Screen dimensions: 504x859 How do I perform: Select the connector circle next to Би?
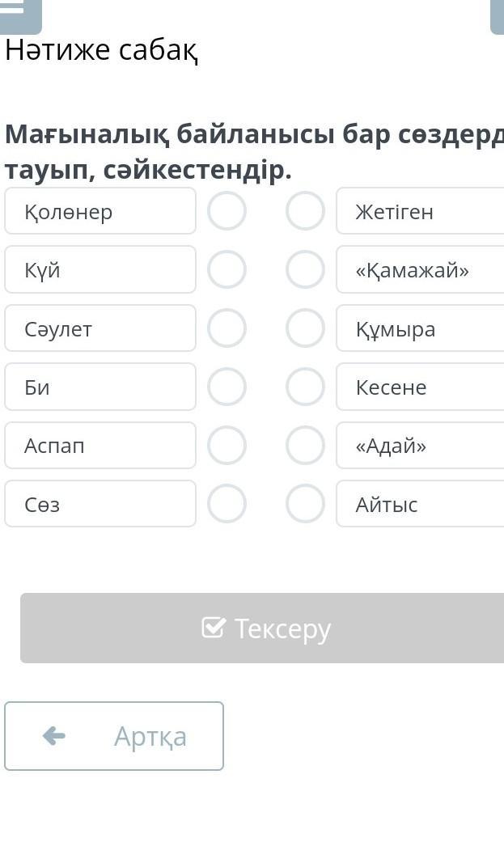point(227,387)
